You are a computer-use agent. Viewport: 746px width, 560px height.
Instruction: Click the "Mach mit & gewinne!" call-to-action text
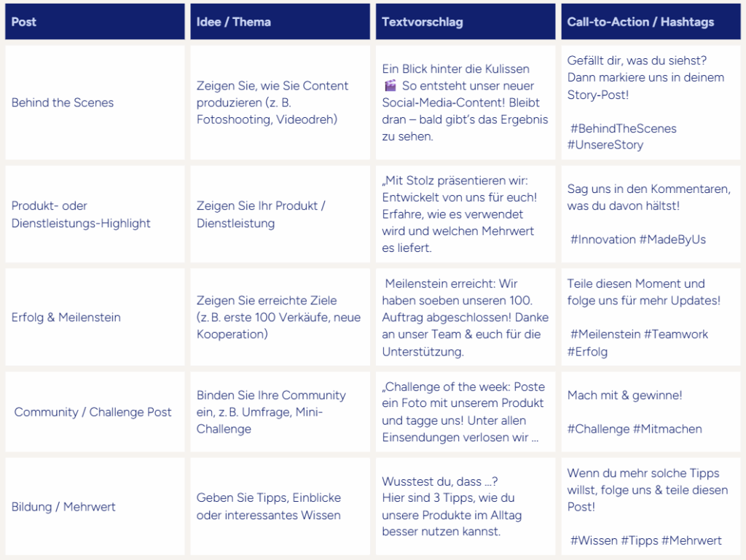click(x=624, y=395)
